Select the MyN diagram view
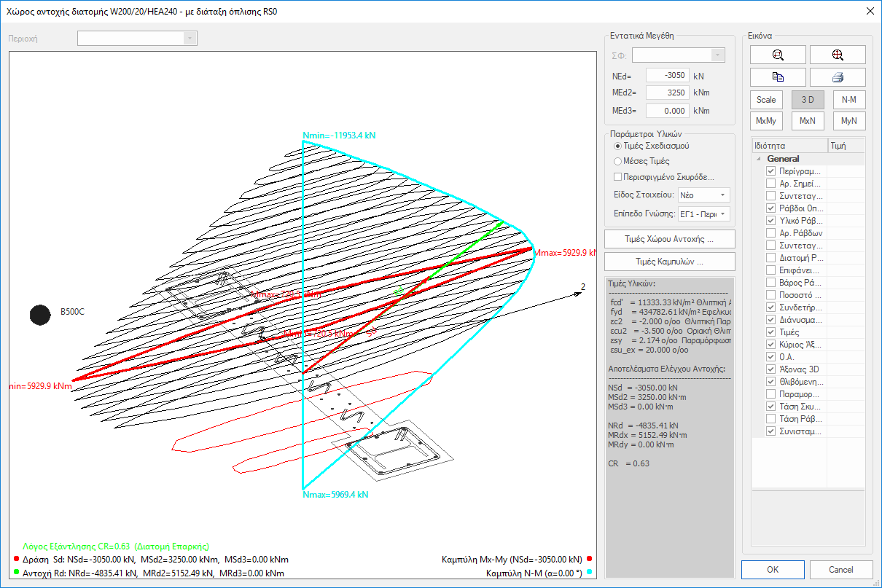This screenshot has height=588, width=882. pos(848,121)
